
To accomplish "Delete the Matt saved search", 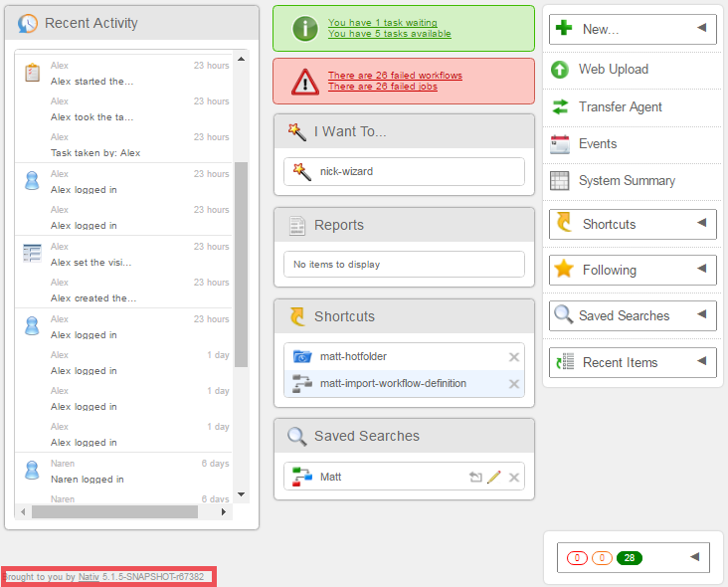I will pyautogui.click(x=514, y=478).
